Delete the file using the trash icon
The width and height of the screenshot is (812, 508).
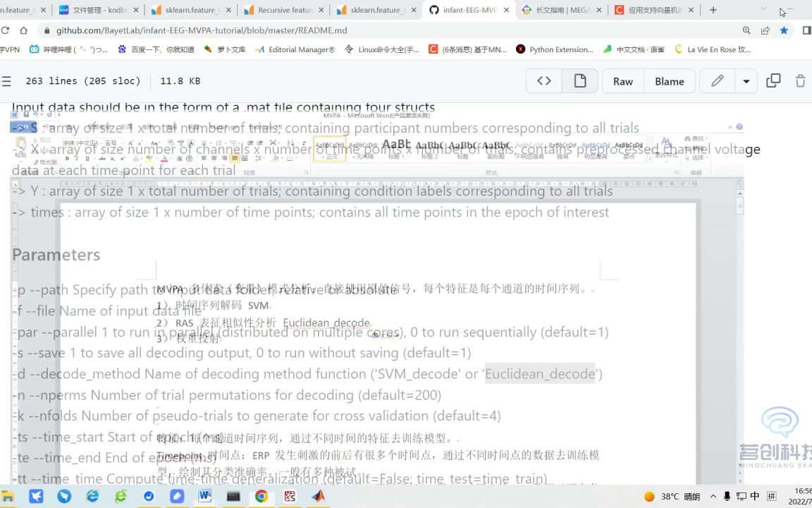(x=801, y=81)
